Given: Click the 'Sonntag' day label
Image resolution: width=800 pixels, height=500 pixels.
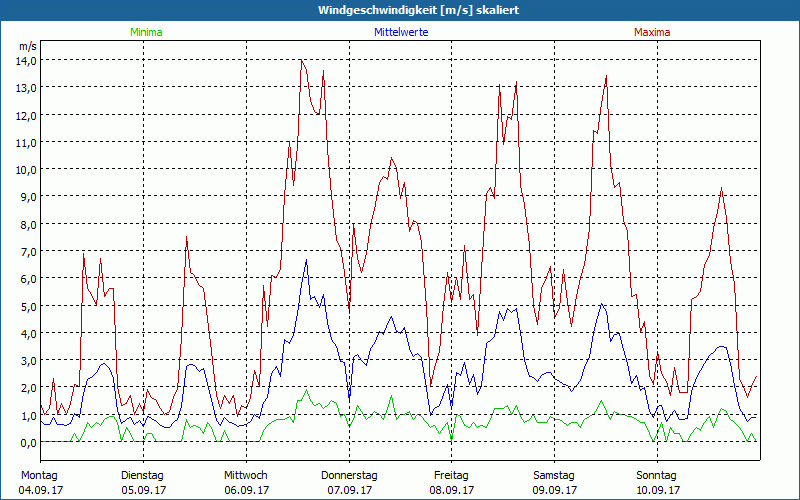Looking at the screenshot, I should coord(657,475).
